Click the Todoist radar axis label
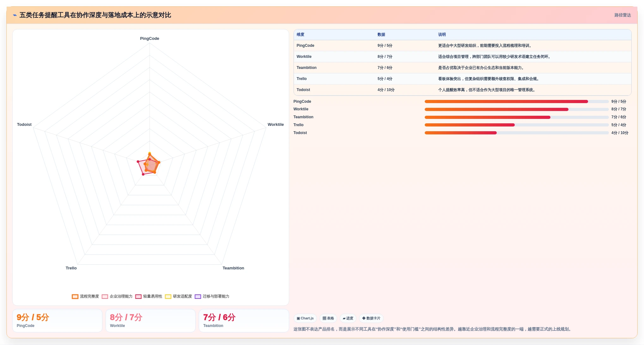Viewport: 644px width, 345px height. point(24,125)
